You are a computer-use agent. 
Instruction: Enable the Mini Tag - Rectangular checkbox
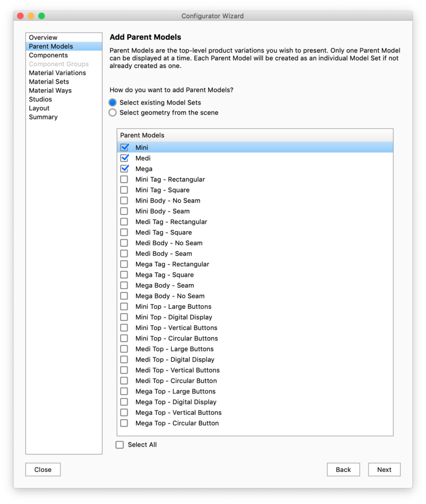click(x=124, y=179)
